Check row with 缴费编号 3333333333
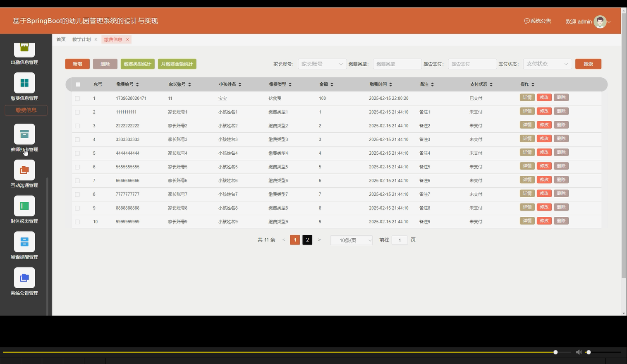Viewport: 627px width, 364px height. click(77, 139)
